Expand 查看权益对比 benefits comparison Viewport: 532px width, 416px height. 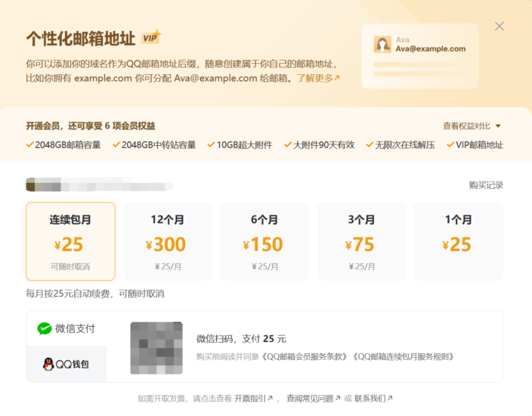(472, 126)
